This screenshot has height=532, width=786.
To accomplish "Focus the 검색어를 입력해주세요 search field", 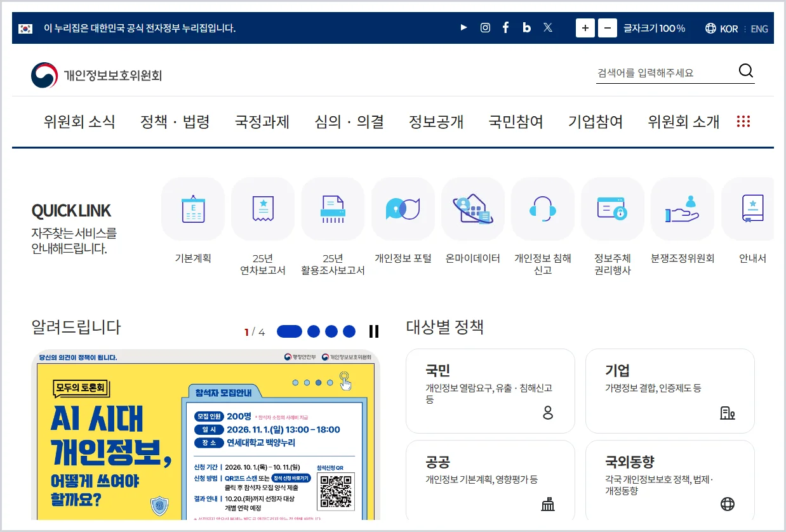I will [x=665, y=73].
